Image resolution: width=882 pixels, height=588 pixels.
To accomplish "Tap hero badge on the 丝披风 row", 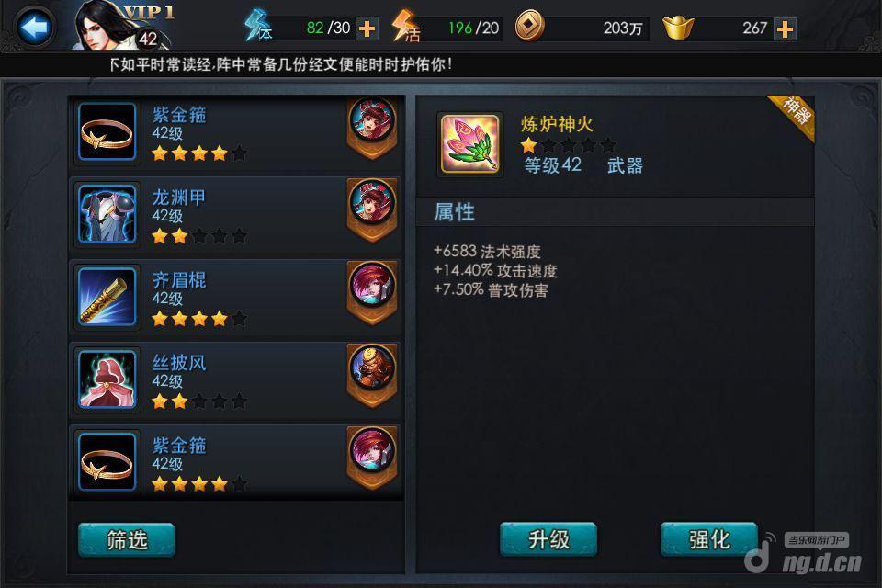I will click(x=372, y=374).
